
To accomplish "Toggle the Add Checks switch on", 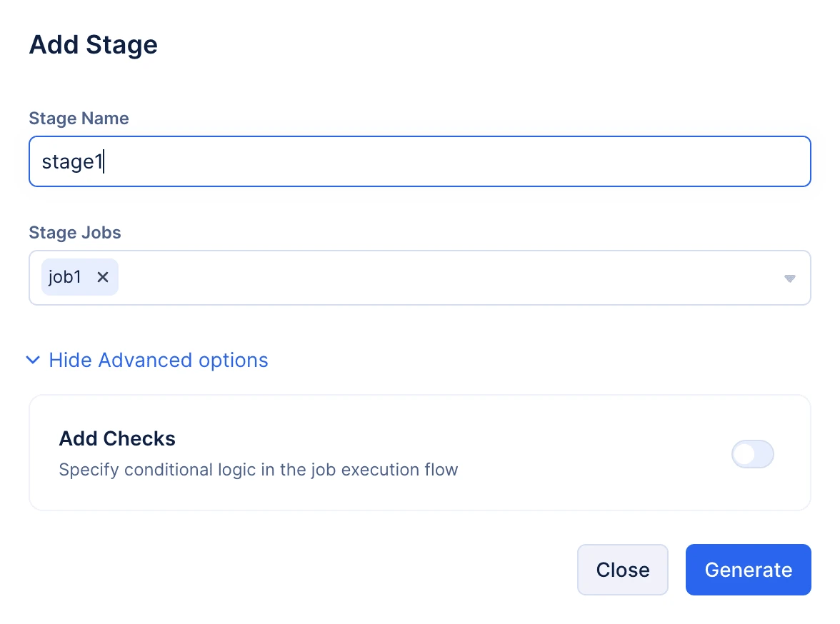I will [753, 454].
